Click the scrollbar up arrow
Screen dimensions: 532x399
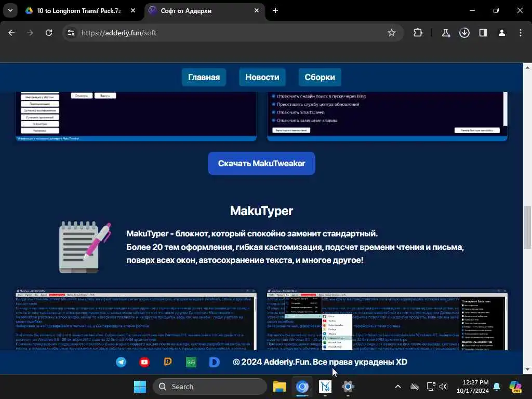coord(527,68)
